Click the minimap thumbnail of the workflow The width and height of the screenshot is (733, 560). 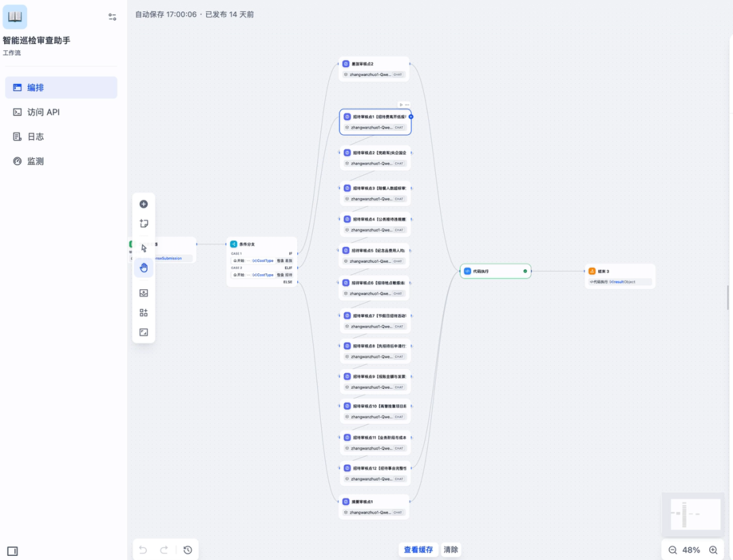[x=695, y=514]
